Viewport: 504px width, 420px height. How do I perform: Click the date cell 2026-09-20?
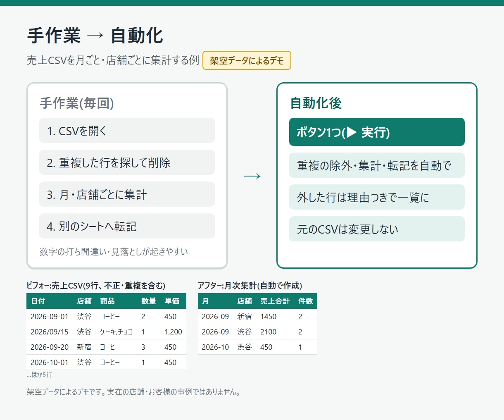tap(50, 347)
